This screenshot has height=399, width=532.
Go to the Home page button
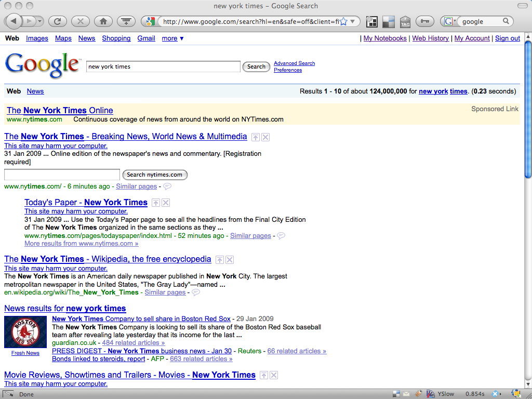click(x=103, y=21)
